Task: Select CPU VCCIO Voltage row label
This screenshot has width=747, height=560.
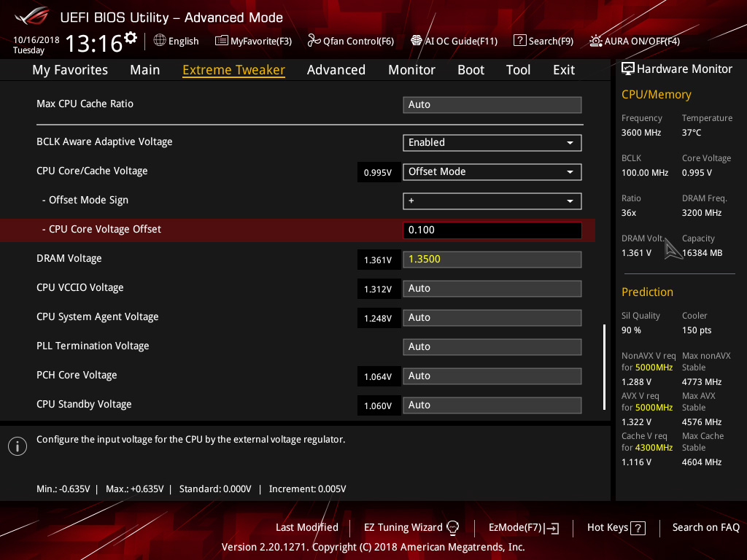Action: coord(80,287)
